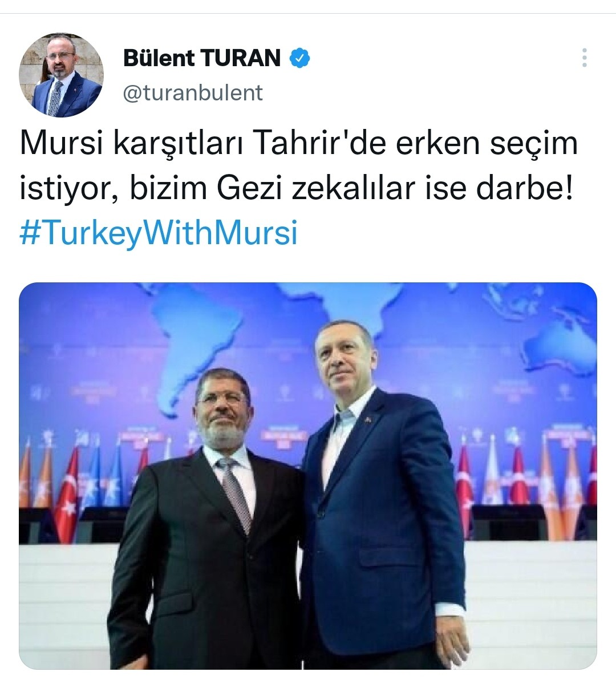
Task: Click the striped tie in the photo
Action: [x=236, y=492]
